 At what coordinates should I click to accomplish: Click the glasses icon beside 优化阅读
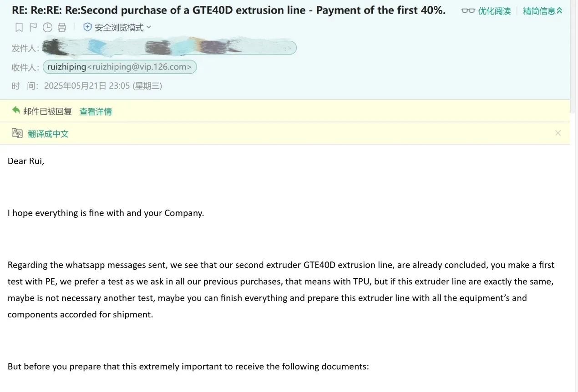click(468, 10)
